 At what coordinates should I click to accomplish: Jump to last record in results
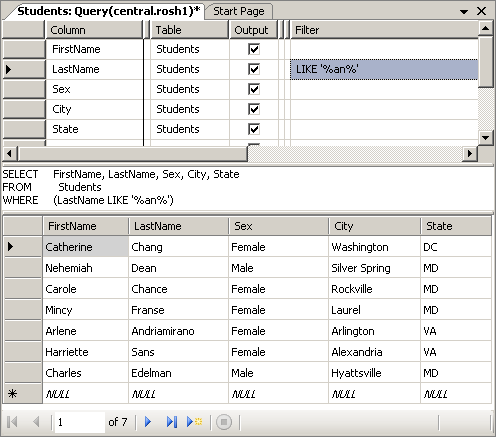172,422
